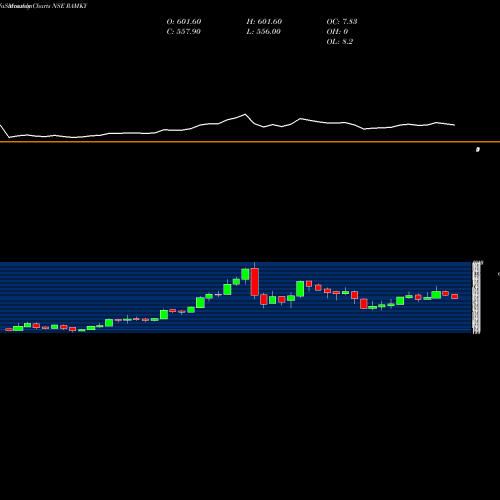Select the last red candlestick on the right
The height and width of the screenshot is (500, 500).
click(x=455, y=296)
